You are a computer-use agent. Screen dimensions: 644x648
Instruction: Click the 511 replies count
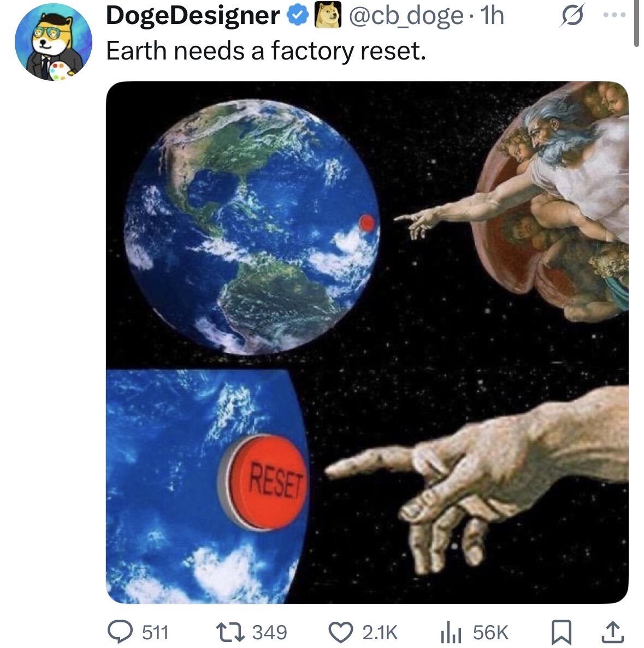tap(155, 632)
